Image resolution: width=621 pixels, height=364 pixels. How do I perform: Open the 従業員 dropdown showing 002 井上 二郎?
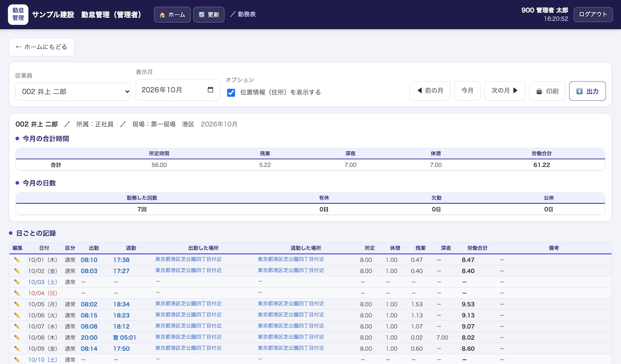(x=73, y=92)
